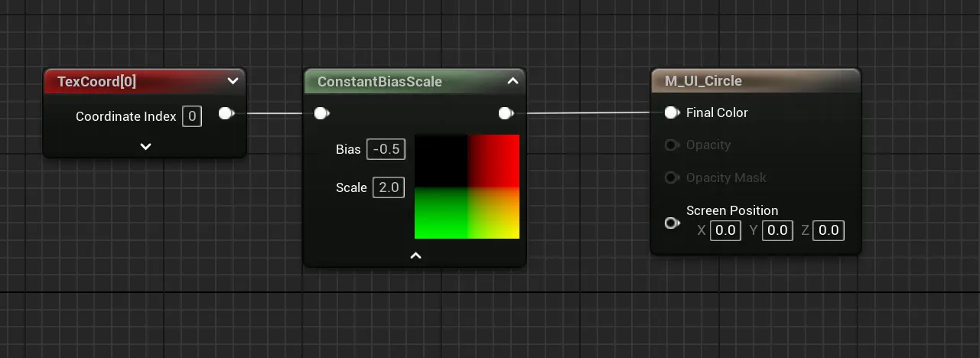980x358 pixels.
Task: Open the TexCoord[0] header dropdown arrow
Action: coord(233,81)
